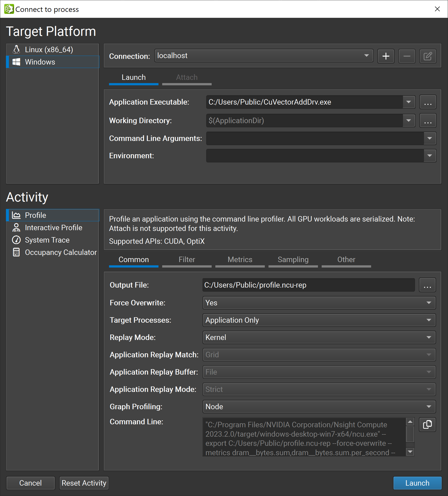Expand the Replay Mode dropdown

click(x=319, y=338)
